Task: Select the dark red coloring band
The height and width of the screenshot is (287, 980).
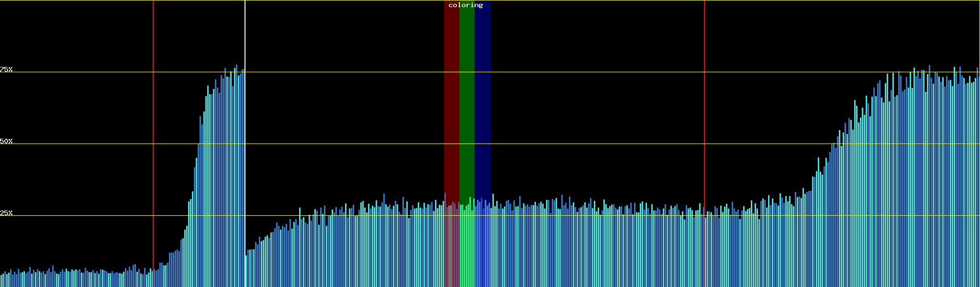Action: click(451, 96)
